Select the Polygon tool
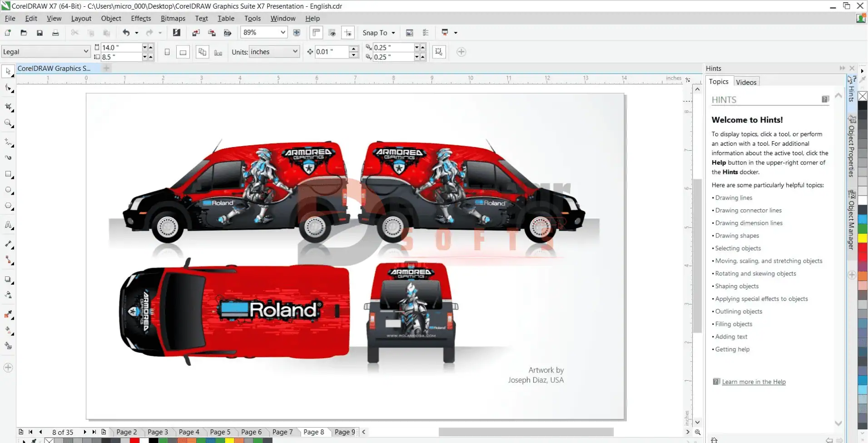The width and height of the screenshot is (868, 443). click(8, 206)
